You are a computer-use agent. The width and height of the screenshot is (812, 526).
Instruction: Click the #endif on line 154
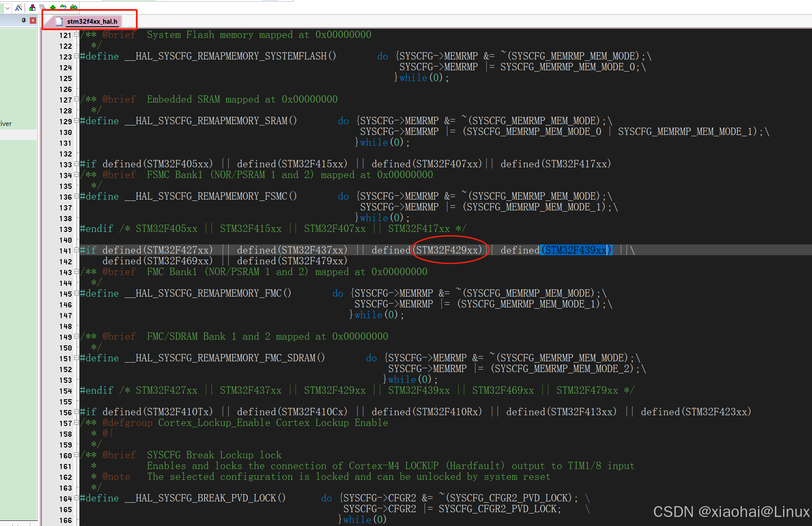pyautogui.click(x=97, y=390)
